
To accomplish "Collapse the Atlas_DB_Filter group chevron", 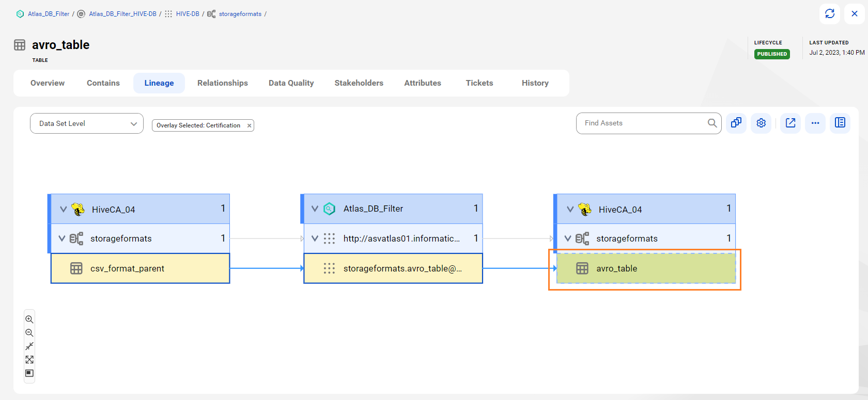I will pos(315,209).
